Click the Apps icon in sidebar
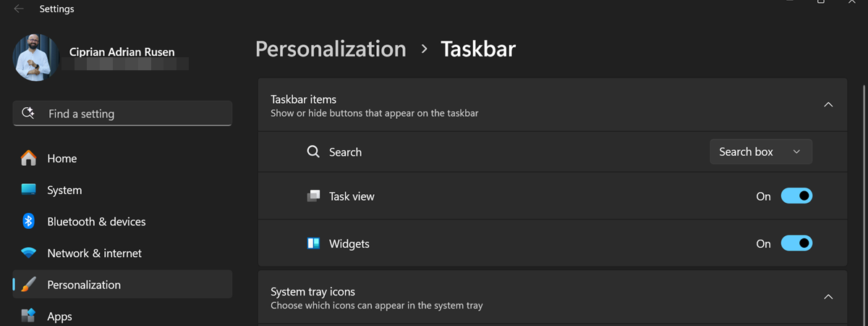Viewport: 868px width, 326px height. 28,316
